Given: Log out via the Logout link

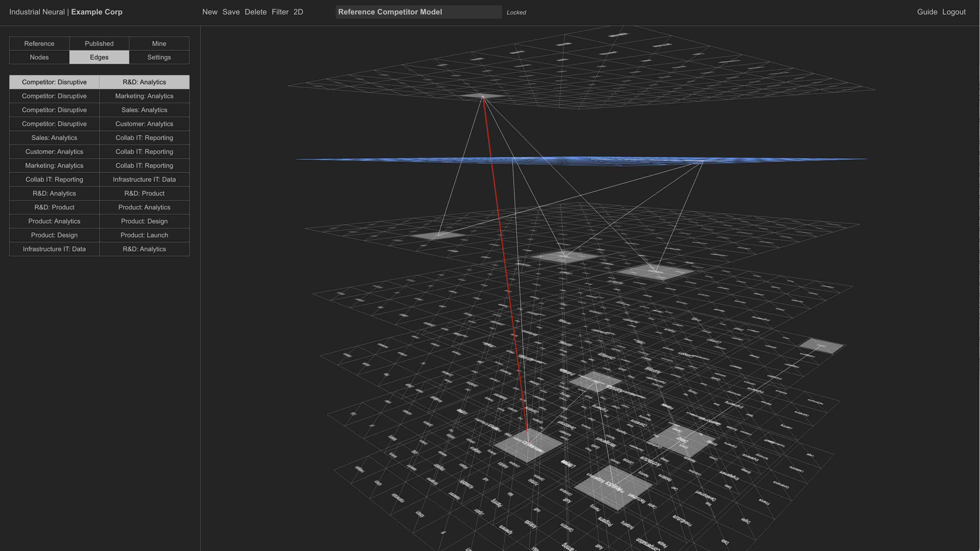Looking at the screenshot, I should [954, 12].
